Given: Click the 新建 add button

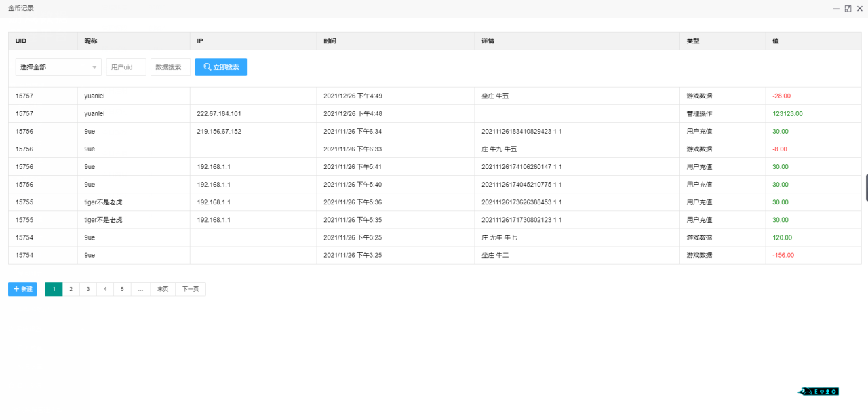Looking at the screenshot, I should coord(22,289).
